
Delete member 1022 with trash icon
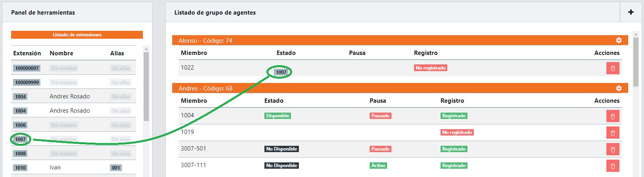tap(613, 68)
